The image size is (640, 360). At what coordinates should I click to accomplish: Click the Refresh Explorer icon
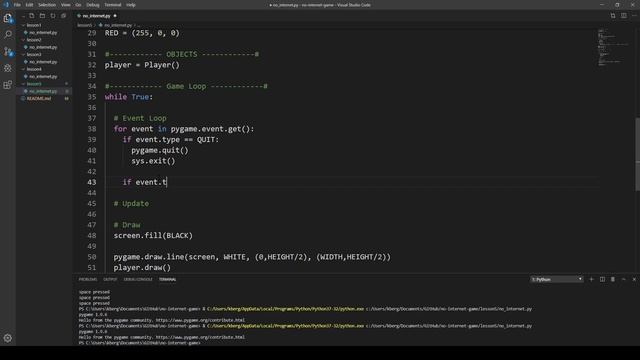click(x=53, y=16)
